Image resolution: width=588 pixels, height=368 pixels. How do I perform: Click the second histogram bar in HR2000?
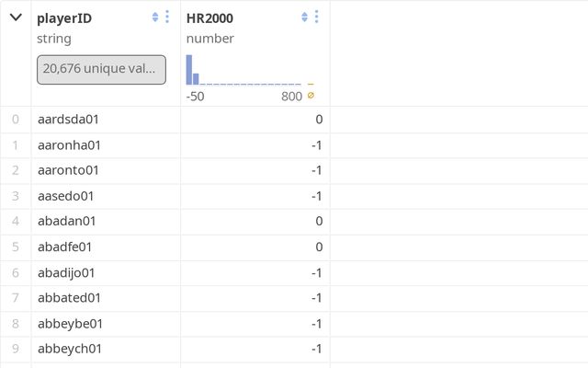point(196,78)
